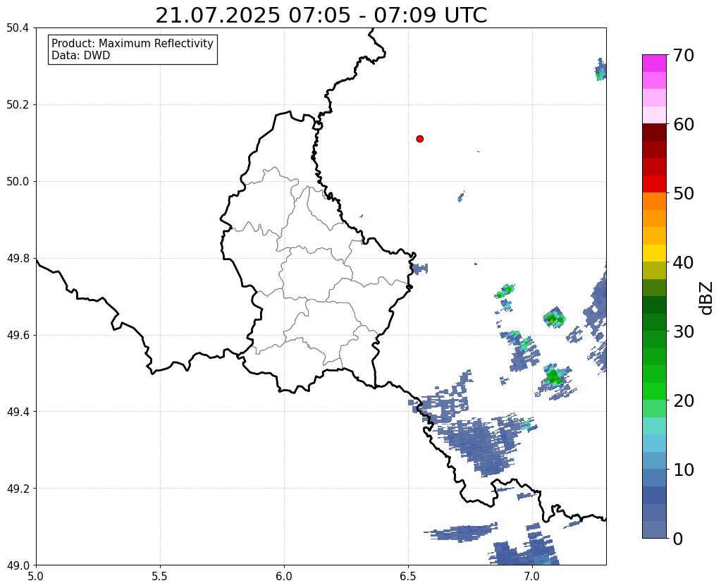Click the 'Product: Maximum Reflectivity' label
Screen dimensions: 721x588
point(133,43)
